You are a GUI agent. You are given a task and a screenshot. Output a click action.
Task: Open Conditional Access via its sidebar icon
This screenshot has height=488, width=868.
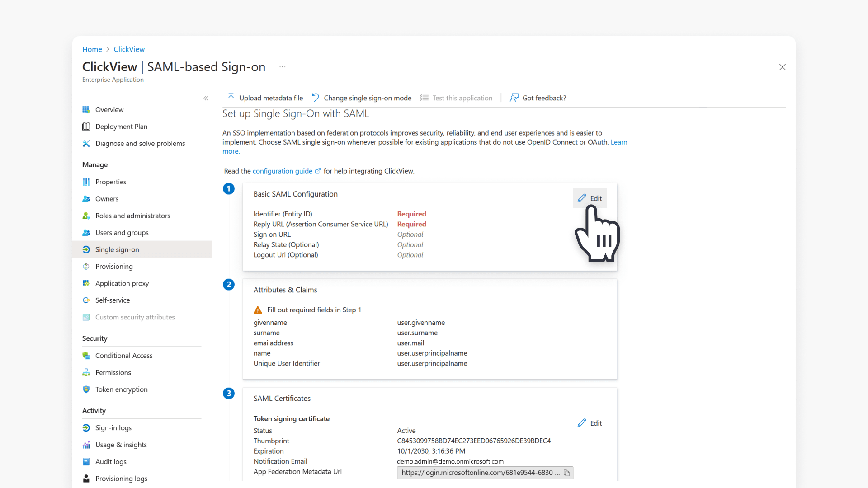[x=86, y=356]
